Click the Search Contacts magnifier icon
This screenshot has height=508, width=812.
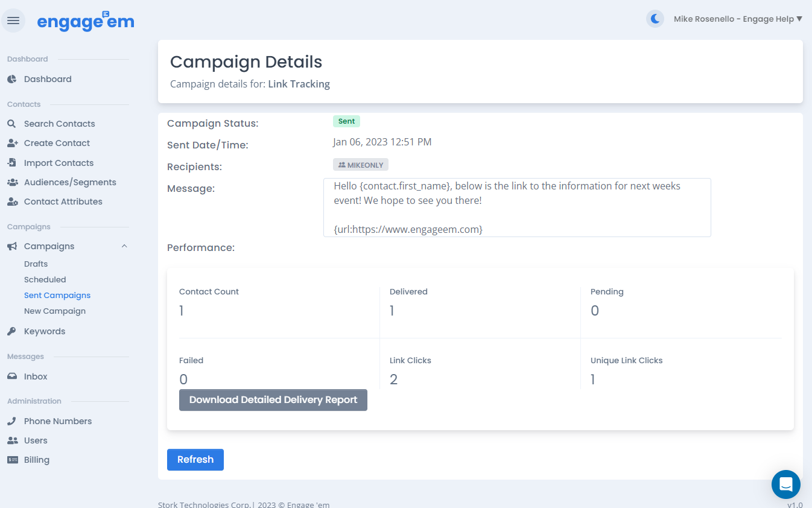pos(12,124)
